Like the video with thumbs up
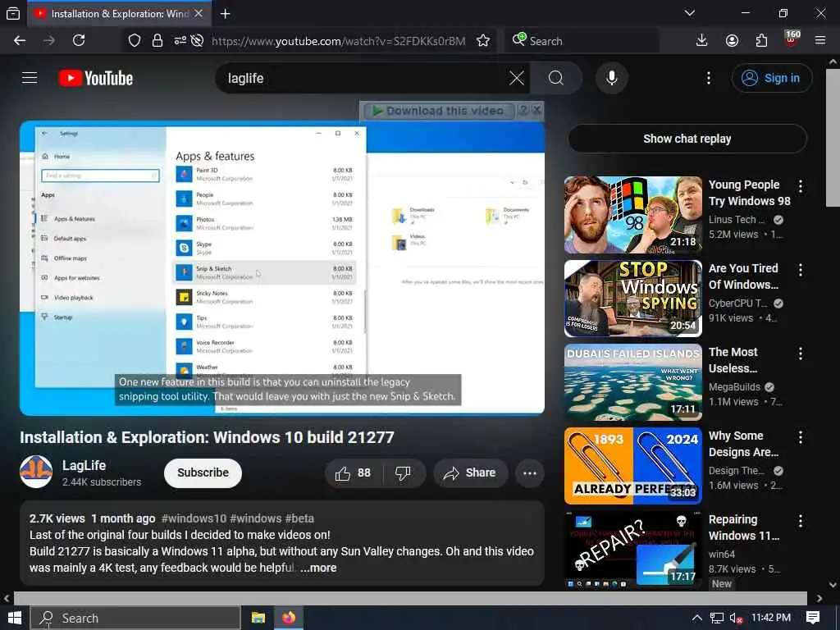The image size is (840, 630). pos(353,473)
